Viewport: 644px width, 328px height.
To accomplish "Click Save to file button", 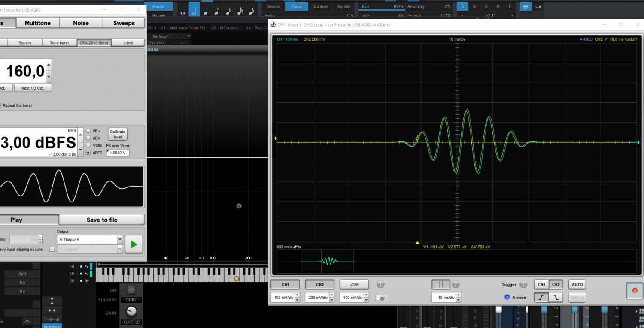I will click(102, 220).
